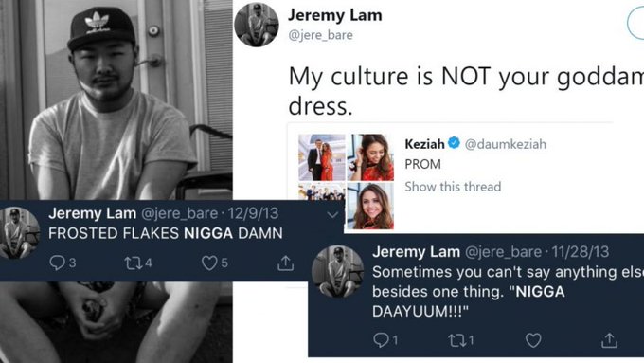
Task: Click the Keziah verified badge
Action: [x=454, y=143]
